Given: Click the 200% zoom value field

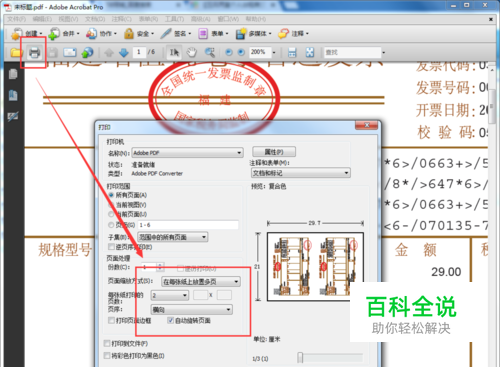Looking at the screenshot, I should (260, 52).
